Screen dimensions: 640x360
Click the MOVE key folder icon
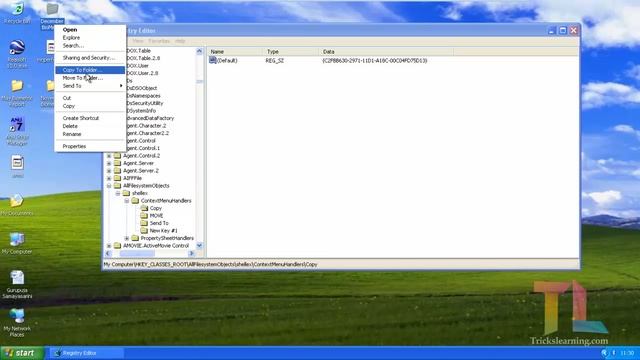tap(144, 216)
